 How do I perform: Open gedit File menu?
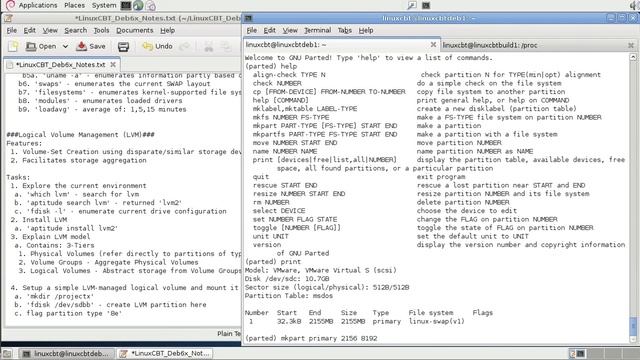(11, 30)
